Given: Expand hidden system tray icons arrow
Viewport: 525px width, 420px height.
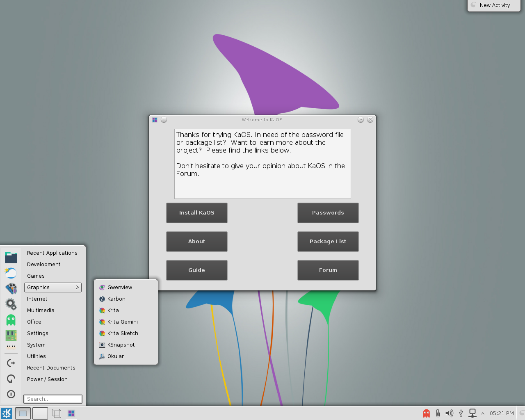Looking at the screenshot, I should pyautogui.click(x=483, y=413).
